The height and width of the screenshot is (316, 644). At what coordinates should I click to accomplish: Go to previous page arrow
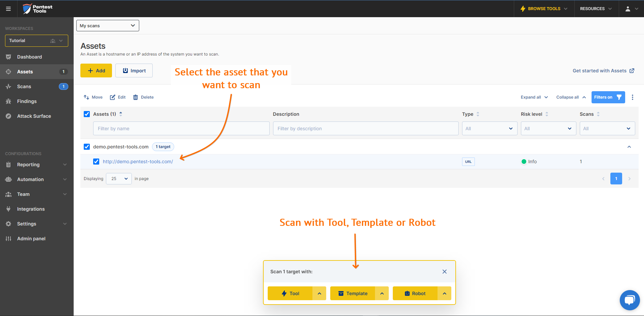pos(603,179)
